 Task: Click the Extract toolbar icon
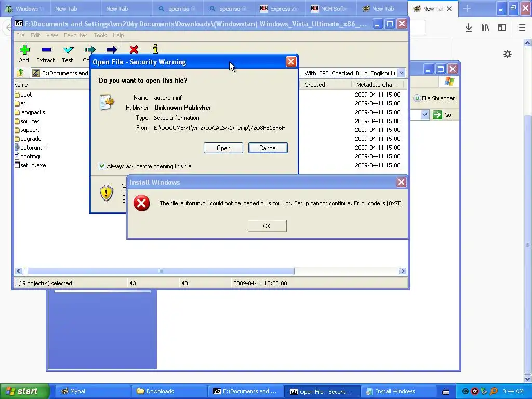pyautogui.click(x=46, y=50)
